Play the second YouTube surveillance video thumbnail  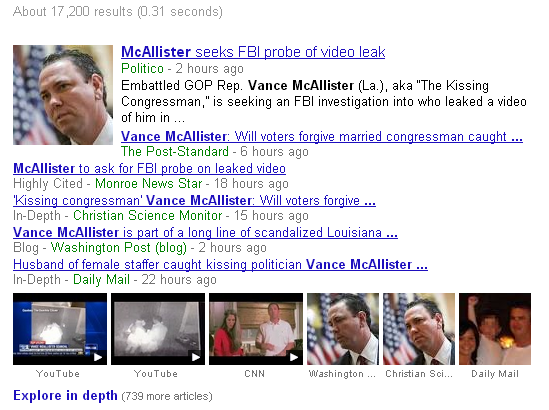(x=158, y=329)
